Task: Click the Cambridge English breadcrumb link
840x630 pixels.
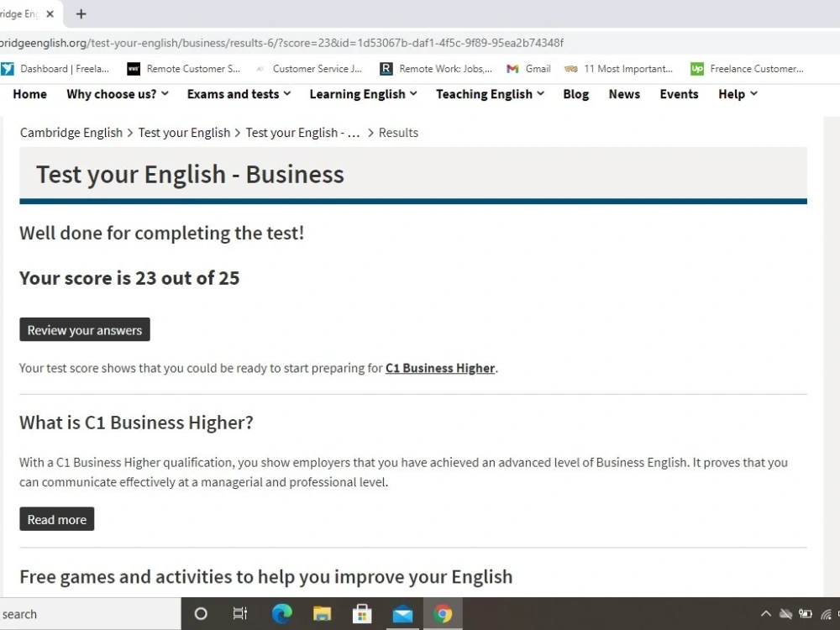Action: pyautogui.click(x=71, y=133)
